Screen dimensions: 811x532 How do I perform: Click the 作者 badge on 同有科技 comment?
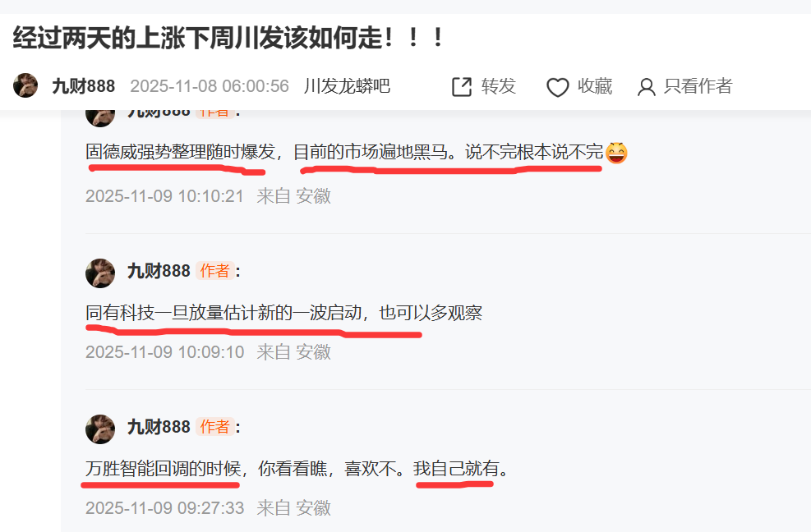coord(214,271)
